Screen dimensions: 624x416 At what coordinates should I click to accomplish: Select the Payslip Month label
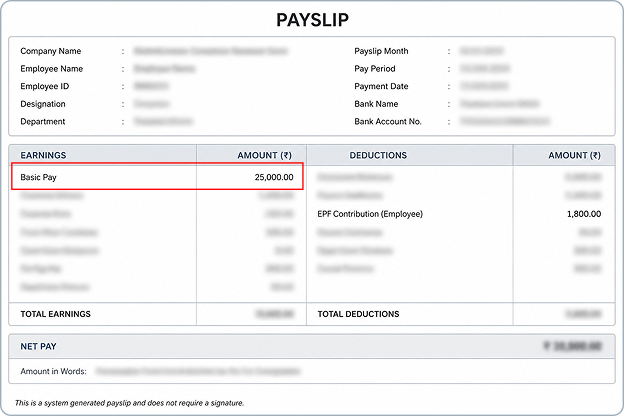[x=381, y=51]
